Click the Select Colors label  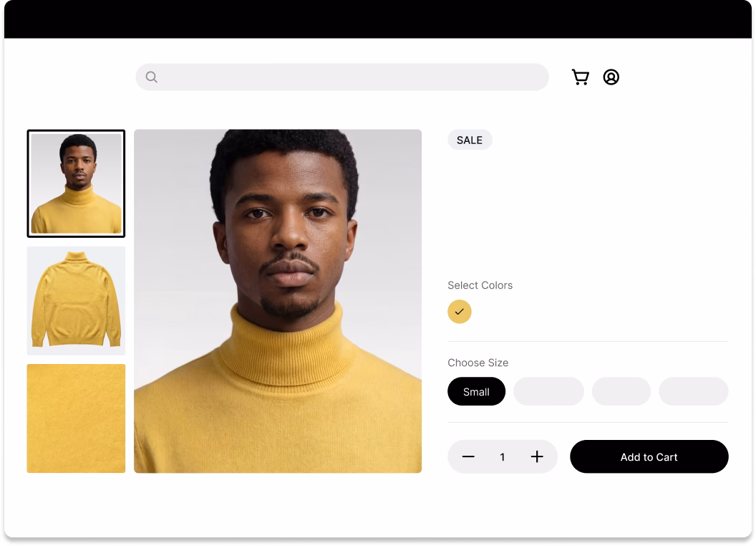pos(480,285)
